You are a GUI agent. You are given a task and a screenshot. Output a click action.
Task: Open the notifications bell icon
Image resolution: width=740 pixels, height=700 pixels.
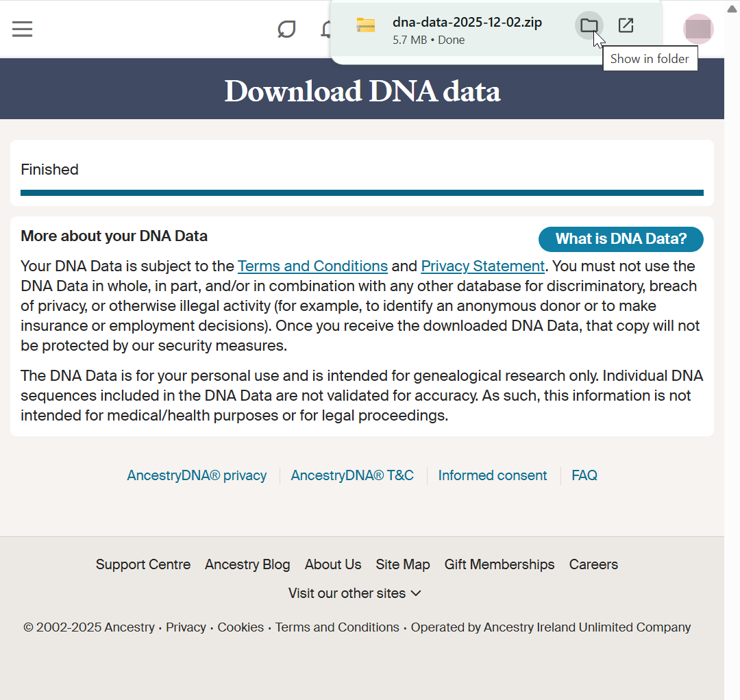pos(325,29)
